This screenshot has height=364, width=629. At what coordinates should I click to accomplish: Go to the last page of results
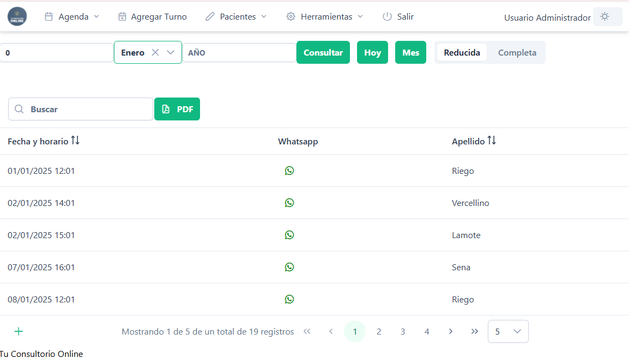[x=474, y=331]
